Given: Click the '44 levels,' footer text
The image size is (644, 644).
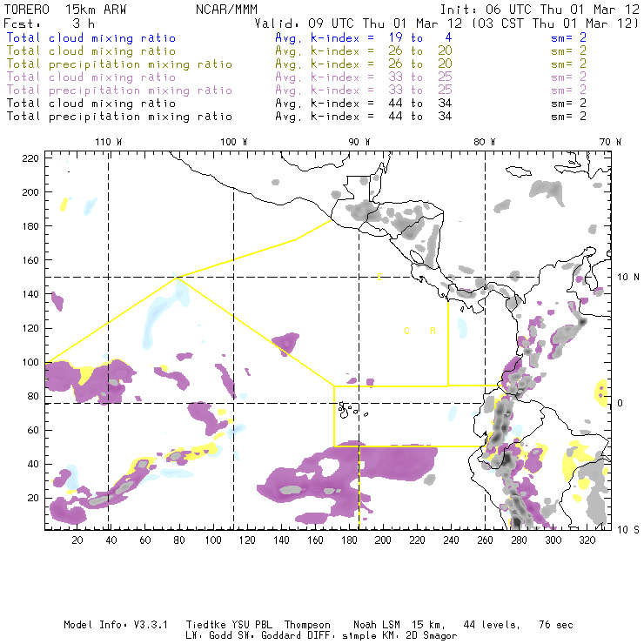Looking at the screenshot, I should coord(492,625).
